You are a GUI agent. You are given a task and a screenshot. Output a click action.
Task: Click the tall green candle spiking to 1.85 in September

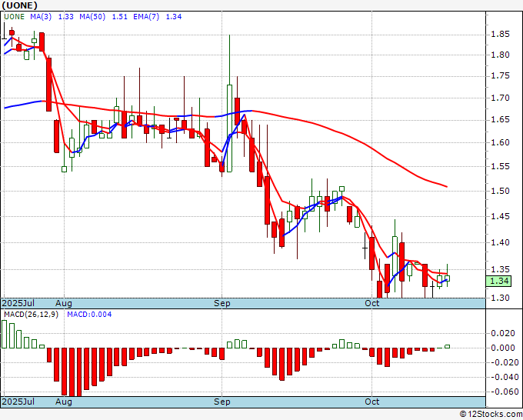(x=229, y=128)
